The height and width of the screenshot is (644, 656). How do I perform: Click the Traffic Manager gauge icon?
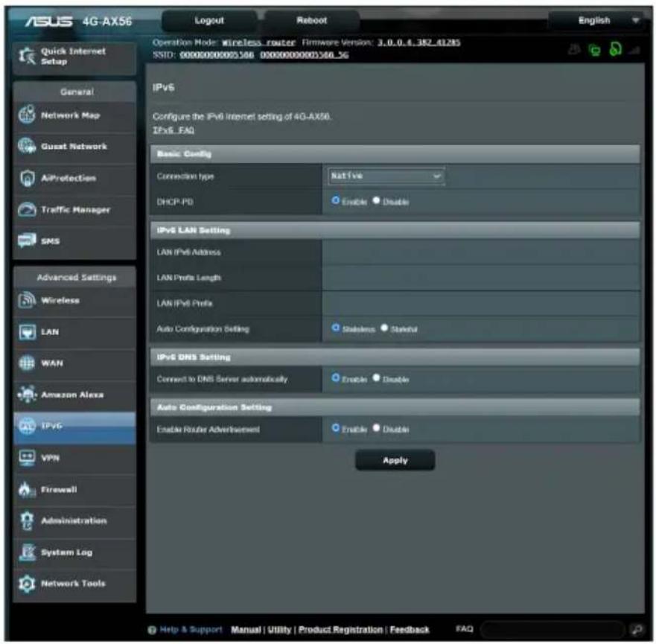[28, 209]
